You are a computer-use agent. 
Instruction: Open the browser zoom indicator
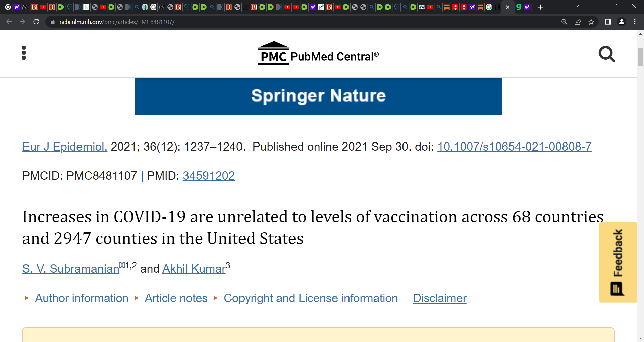click(564, 22)
